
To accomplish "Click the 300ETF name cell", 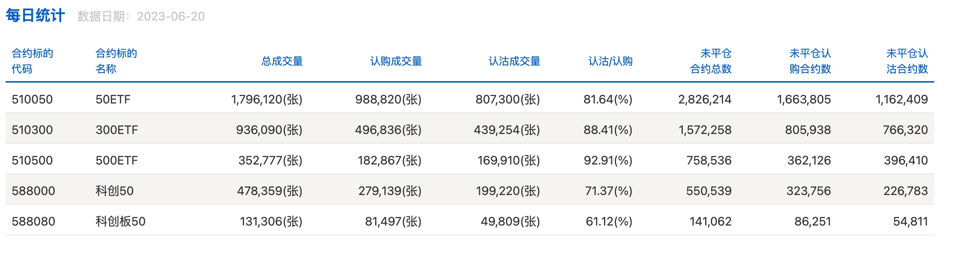I will tap(117, 130).
